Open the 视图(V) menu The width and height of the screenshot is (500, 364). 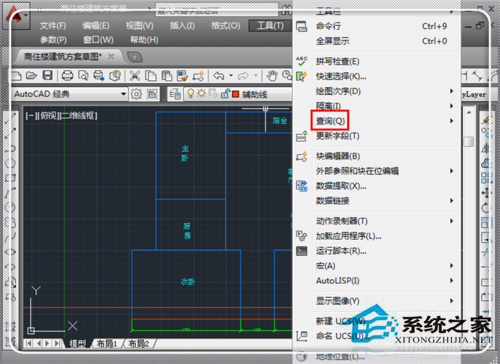pyautogui.click(x=139, y=26)
